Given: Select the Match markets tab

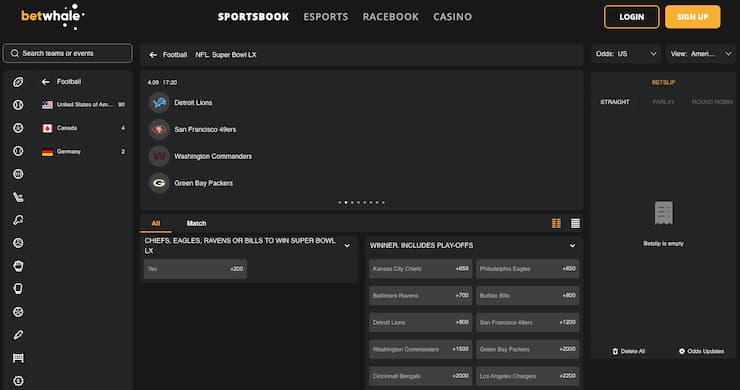Looking at the screenshot, I should [x=196, y=223].
